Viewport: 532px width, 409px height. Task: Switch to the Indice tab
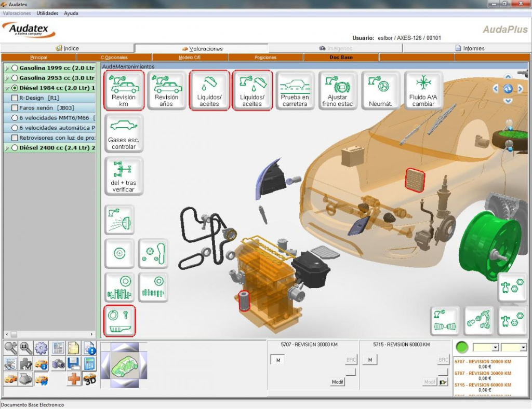tap(67, 48)
